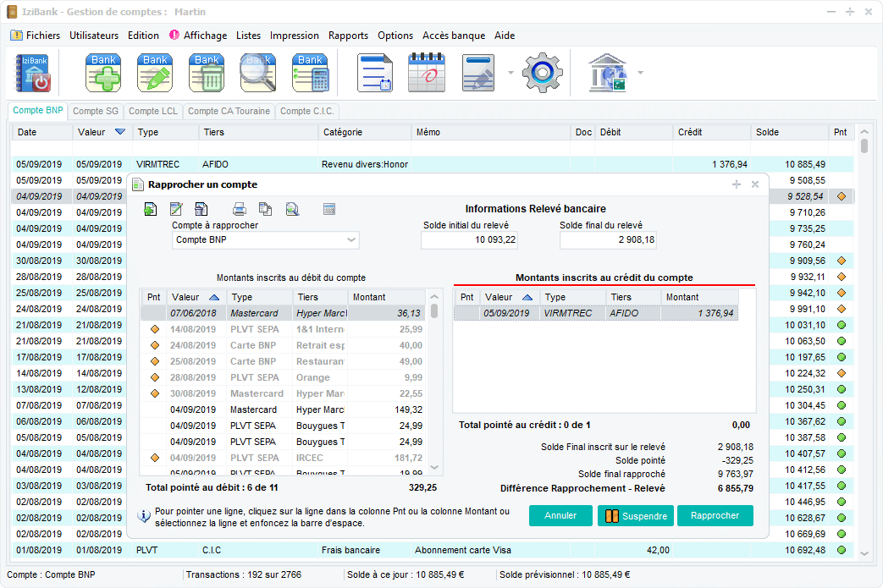The height and width of the screenshot is (588, 883).
Task: Click the Rapprocher button
Action: pyautogui.click(x=715, y=515)
